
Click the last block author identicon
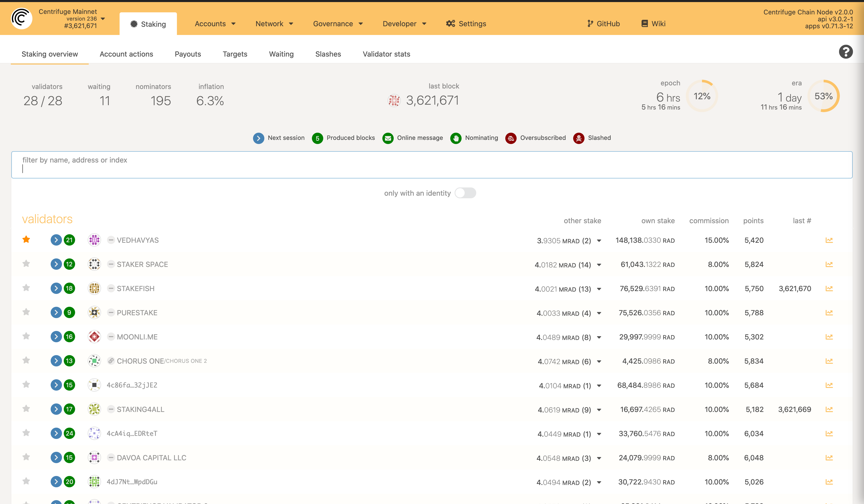pos(394,101)
